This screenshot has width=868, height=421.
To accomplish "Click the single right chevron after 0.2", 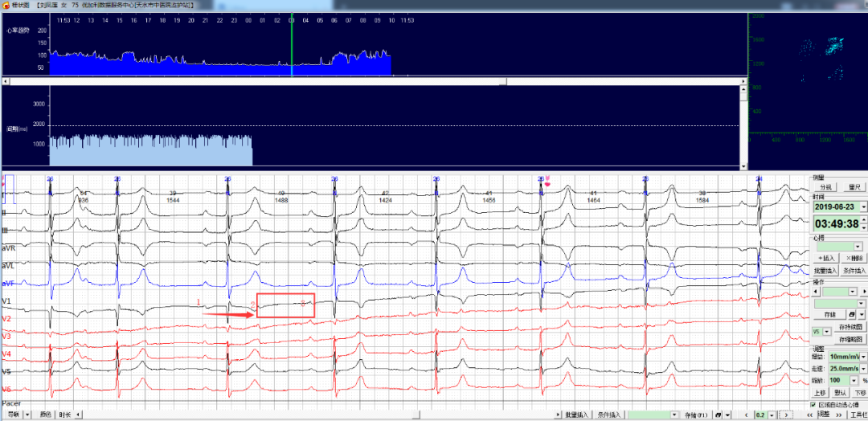I will coord(786,415).
